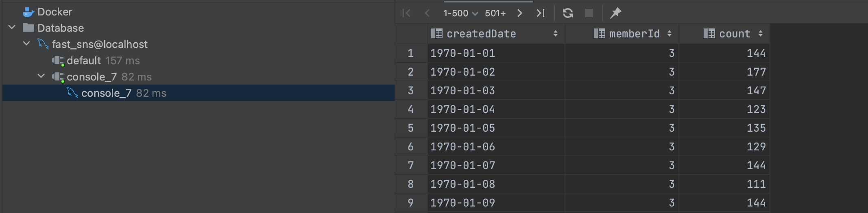The height and width of the screenshot is (213, 868).
Task: Collapse the console_7 session node
Action: 41,76
